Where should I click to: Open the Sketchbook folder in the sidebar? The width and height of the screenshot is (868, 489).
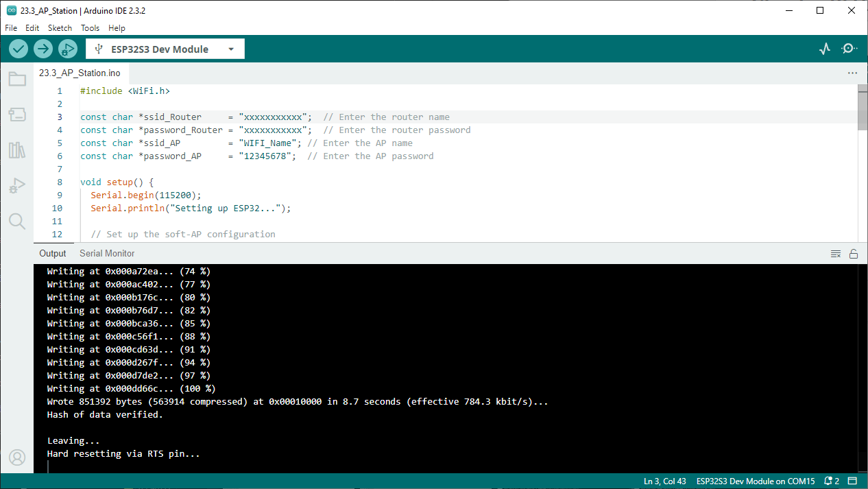(17, 79)
